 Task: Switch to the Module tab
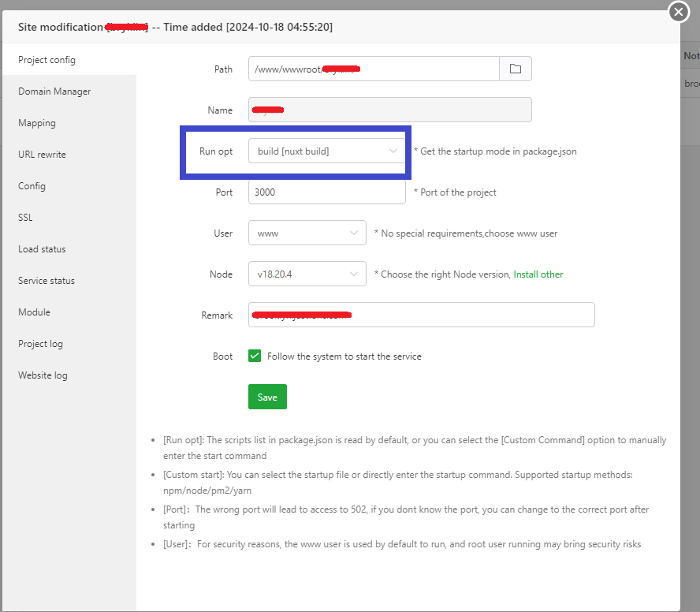click(34, 312)
